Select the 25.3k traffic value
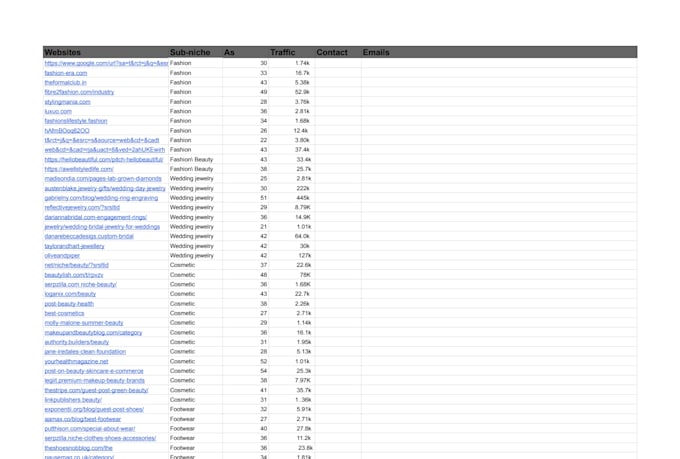680x459 pixels. tap(304, 371)
